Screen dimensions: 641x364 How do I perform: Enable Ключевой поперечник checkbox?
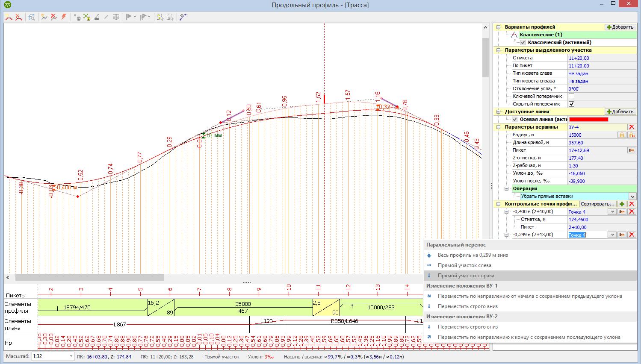(x=571, y=97)
